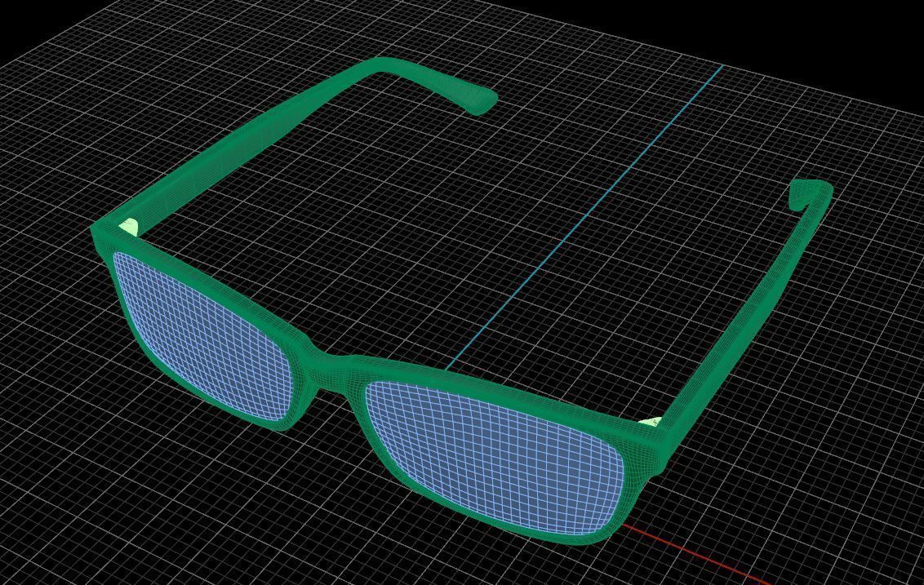Image resolution: width=924 pixels, height=585 pixels.
Task: Select the red axis line
Action: click(x=695, y=552)
